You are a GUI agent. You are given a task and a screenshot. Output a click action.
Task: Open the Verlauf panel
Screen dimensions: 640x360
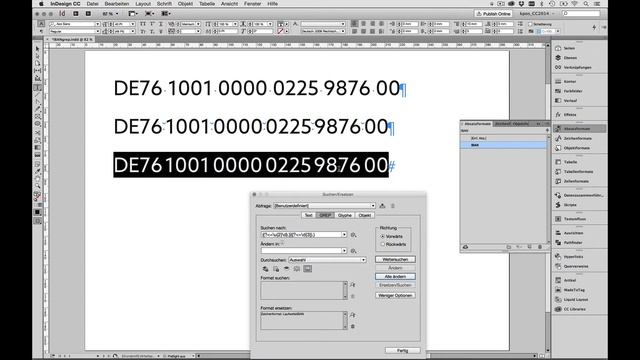point(570,100)
